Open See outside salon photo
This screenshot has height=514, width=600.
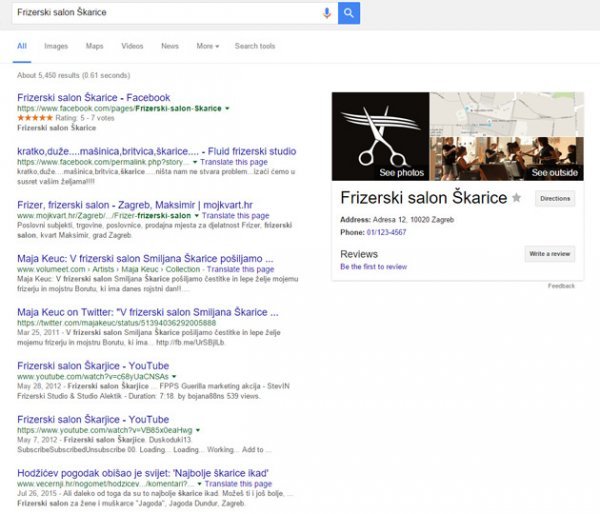click(507, 159)
